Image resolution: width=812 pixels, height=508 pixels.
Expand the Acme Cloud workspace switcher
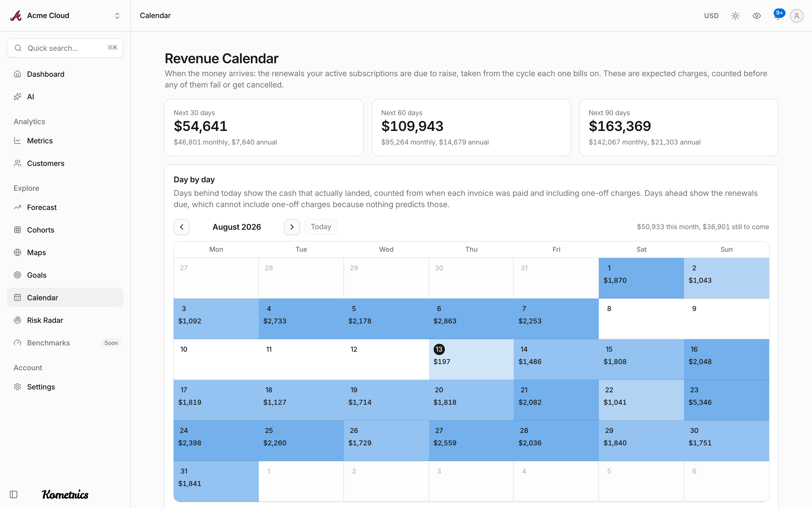pos(117,16)
